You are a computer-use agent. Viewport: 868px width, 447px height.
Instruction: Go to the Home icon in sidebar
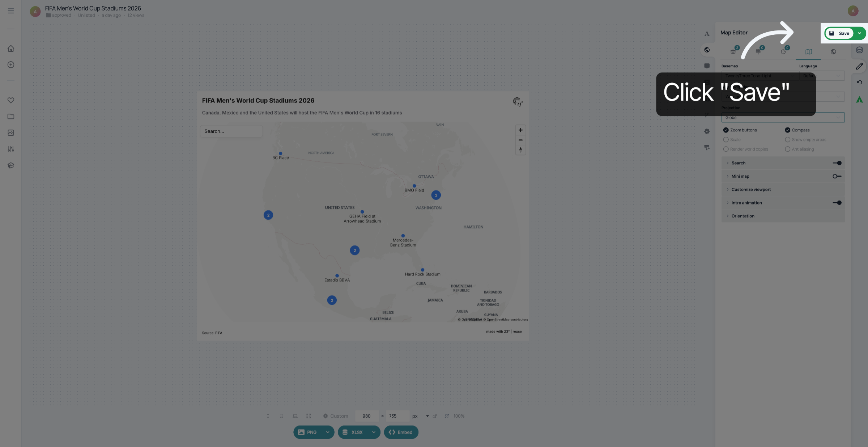pyautogui.click(x=11, y=49)
